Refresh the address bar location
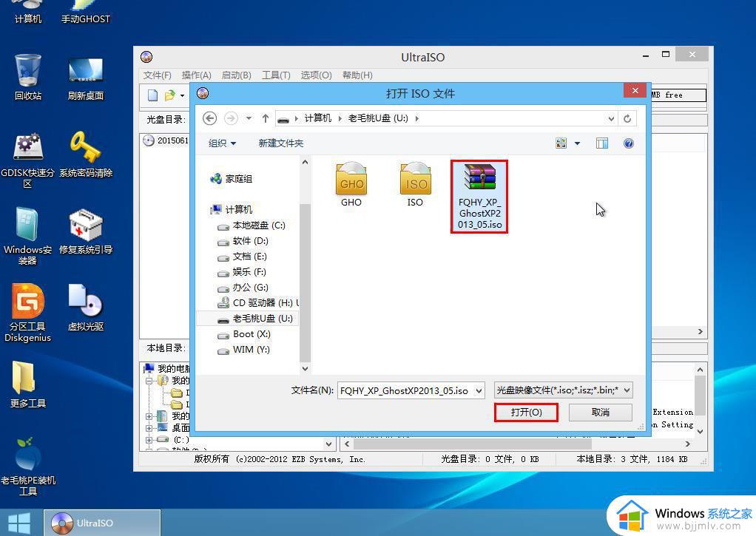Screen dimensions: 756x536 click(x=627, y=118)
